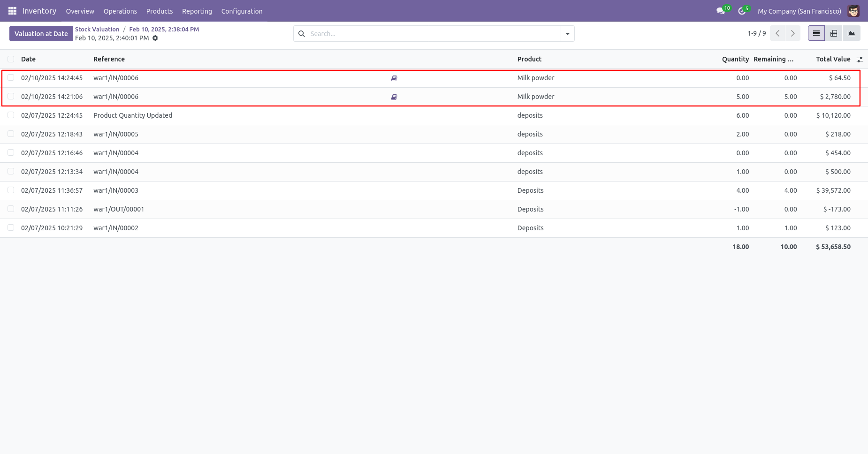Viewport: 868px width, 454px height.
Task: Switch to the pivot view
Action: pos(834,33)
